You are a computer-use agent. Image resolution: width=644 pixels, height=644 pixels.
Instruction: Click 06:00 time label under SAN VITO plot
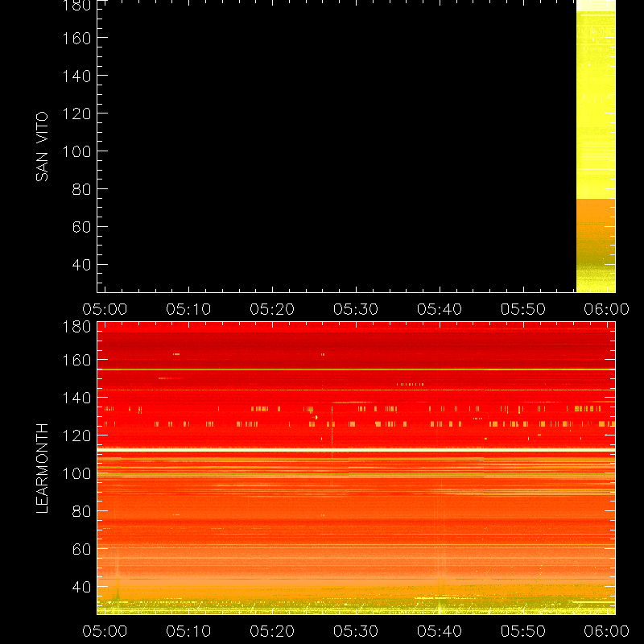(607, 309)
